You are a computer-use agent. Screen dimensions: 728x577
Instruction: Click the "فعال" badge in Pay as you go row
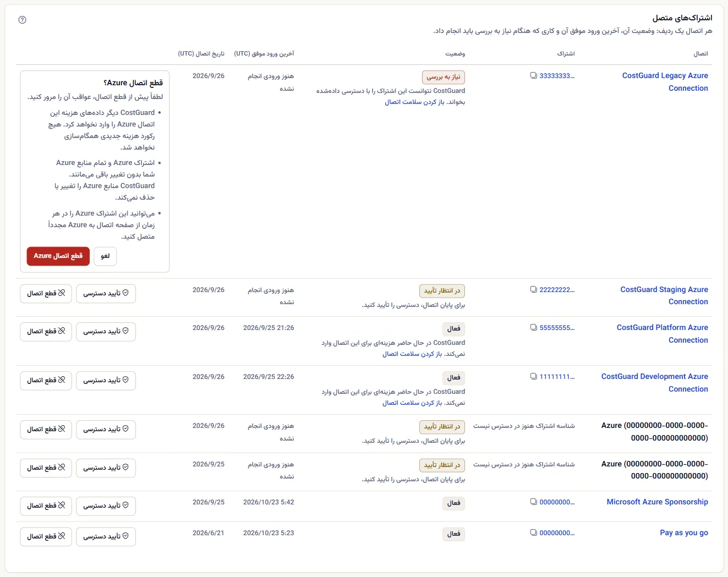[x=454, y=534]
